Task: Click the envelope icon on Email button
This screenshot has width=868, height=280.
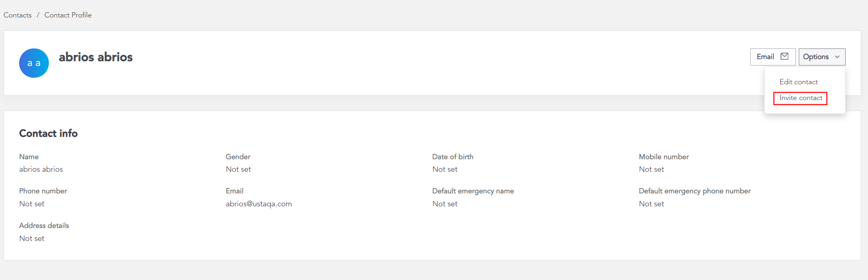Action: [x=784, y=57]
